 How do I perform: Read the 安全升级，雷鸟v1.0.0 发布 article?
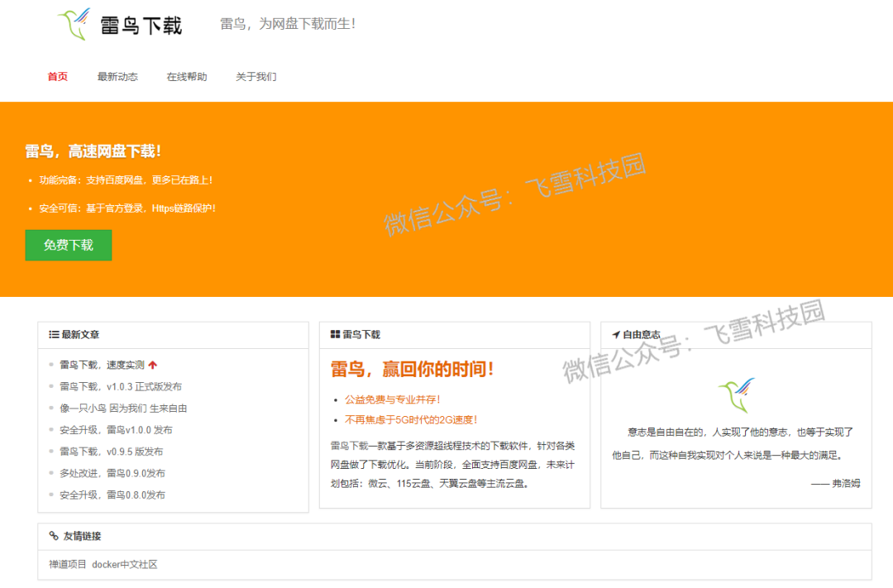[x=116, y=430]
